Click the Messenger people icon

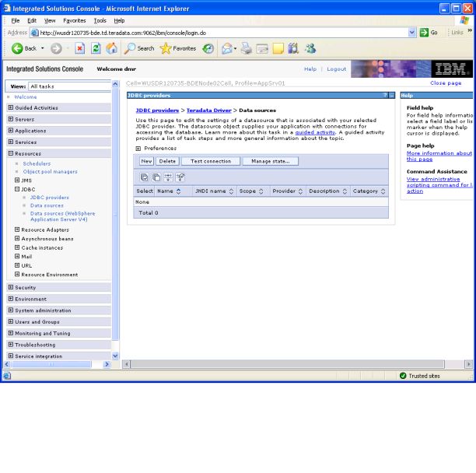pyautogui.click(x=310, y=48)
